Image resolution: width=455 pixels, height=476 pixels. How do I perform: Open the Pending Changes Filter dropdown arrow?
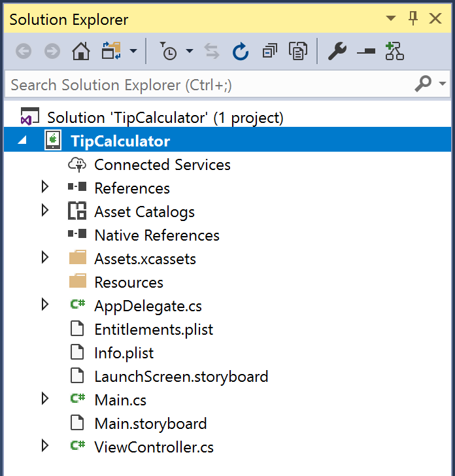point(190,51)
